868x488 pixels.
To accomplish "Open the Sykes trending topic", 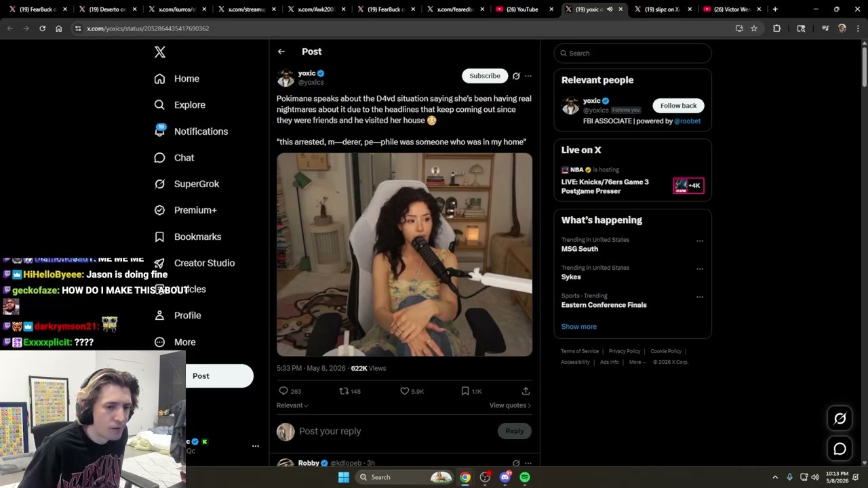I will 571,277.
